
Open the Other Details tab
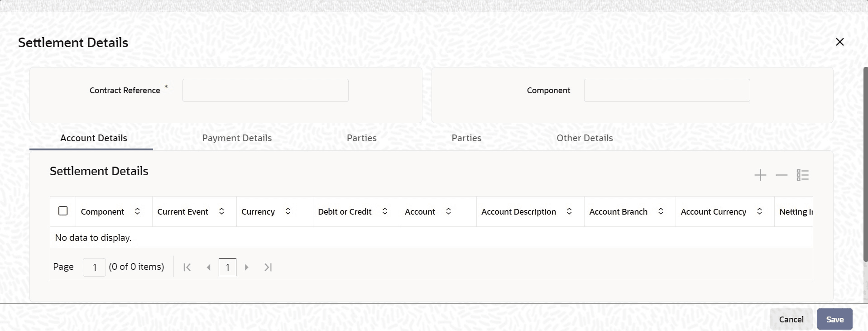point(585,138)
